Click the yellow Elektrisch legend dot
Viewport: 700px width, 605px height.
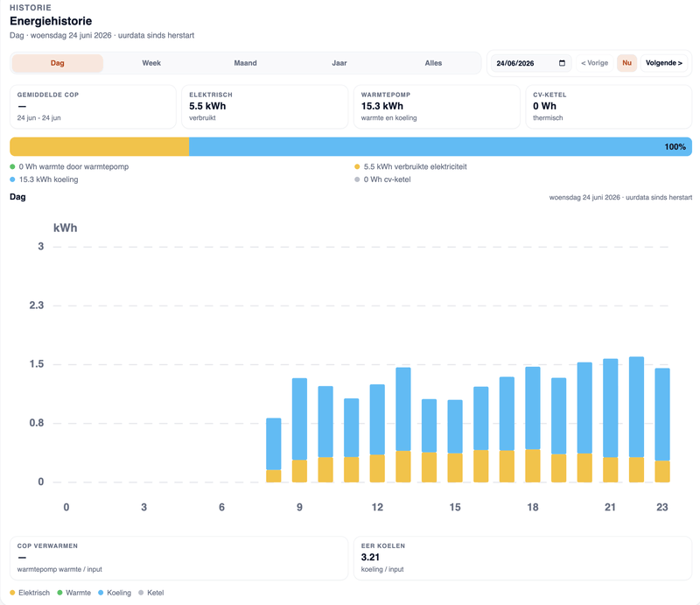[12, 593]
